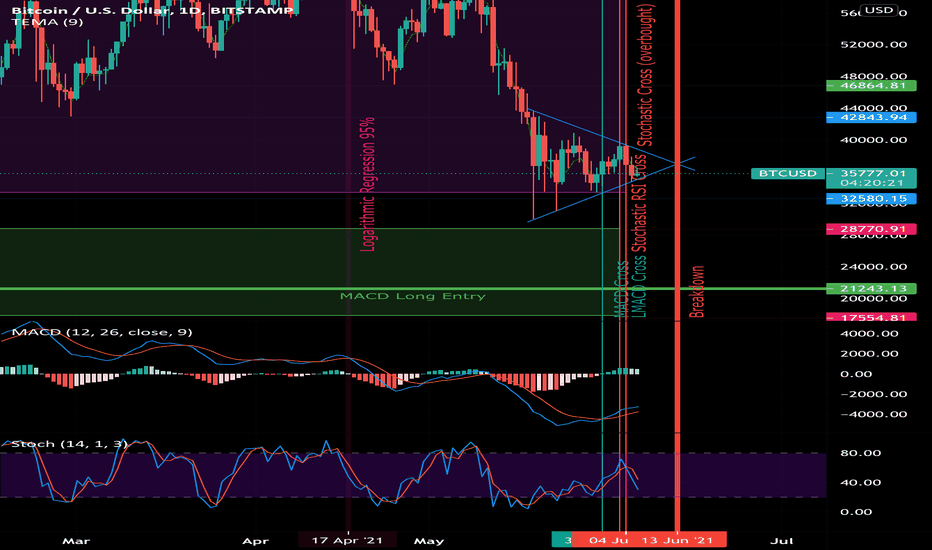The height and width of the screenshot is (550, 932).
Task: Click the 28770.91 red price label
Action: [871, 229]
